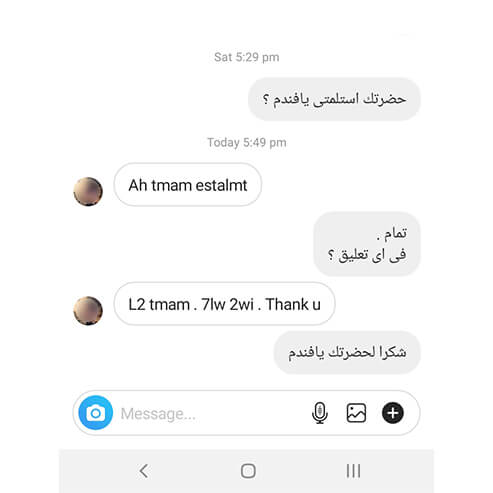
Task: Select the 'L2 tmam . 7lw 2wi' bubble
Action: click(x=224, y=304)
